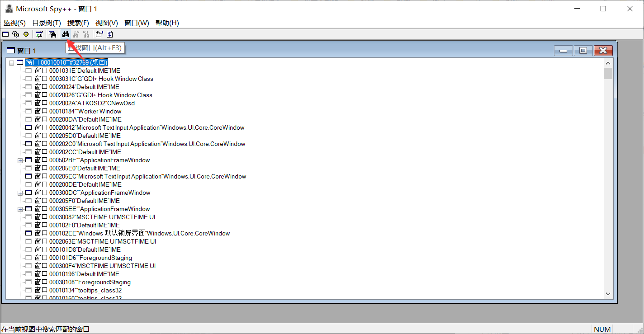
Task: Select window 00020024 Default IME
Action: coord(77,87)
